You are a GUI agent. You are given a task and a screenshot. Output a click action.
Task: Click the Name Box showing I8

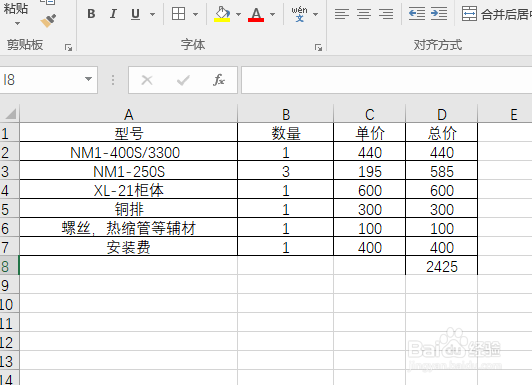pos(41,80)
